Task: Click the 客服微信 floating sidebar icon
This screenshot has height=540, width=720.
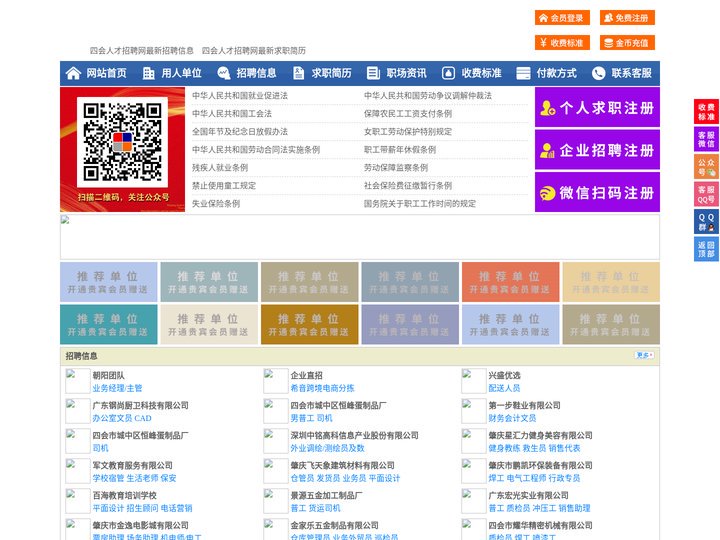Action: 706,139
